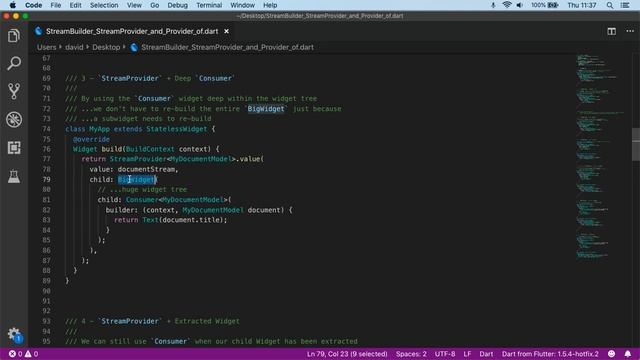Open the Help menu

[270, 5]
